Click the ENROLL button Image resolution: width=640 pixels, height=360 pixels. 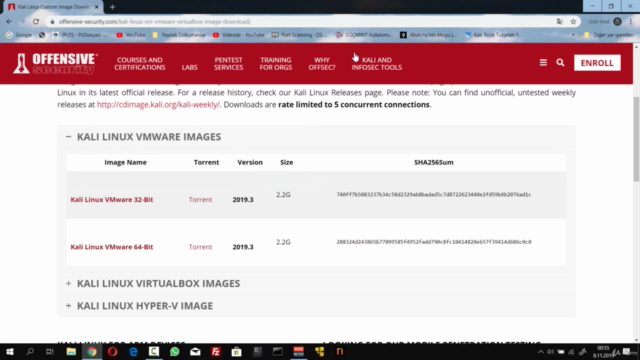coord(597,63)
